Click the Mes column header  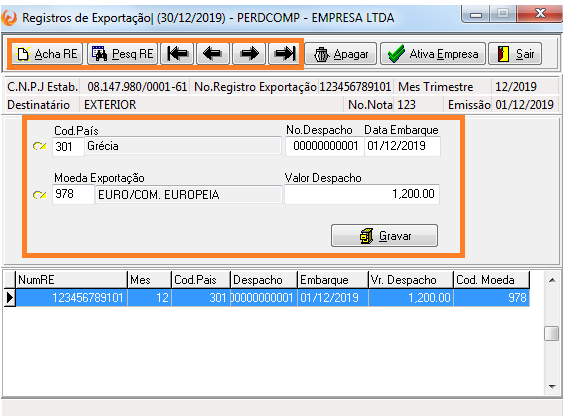click(x=149, y=280)
